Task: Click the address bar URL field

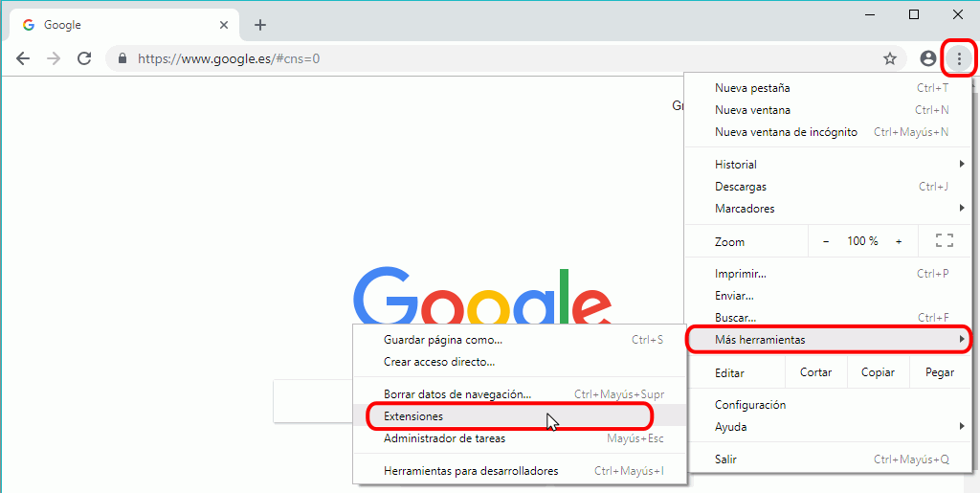Action: coord(479,58)
